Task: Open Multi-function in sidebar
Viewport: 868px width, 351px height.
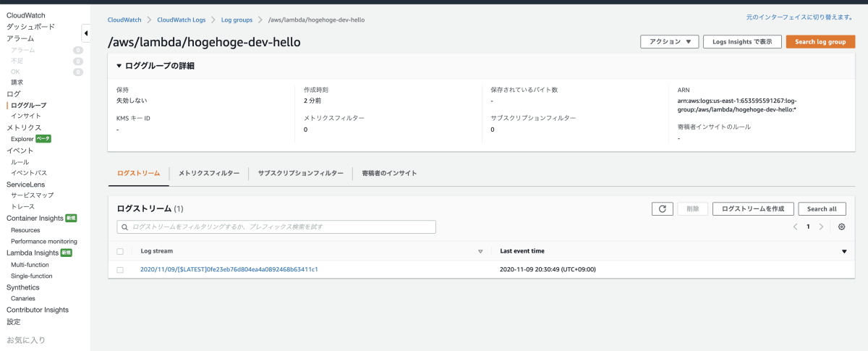Action: tap(30, 265)
